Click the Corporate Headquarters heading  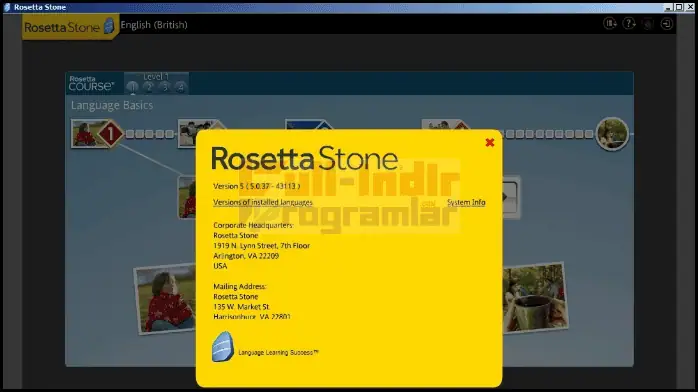[253, 225]
